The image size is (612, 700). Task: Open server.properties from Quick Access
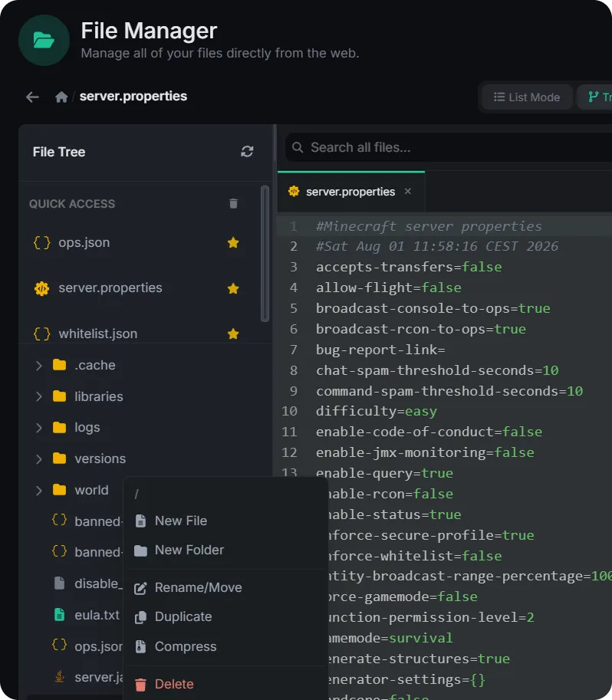(110, 288)
